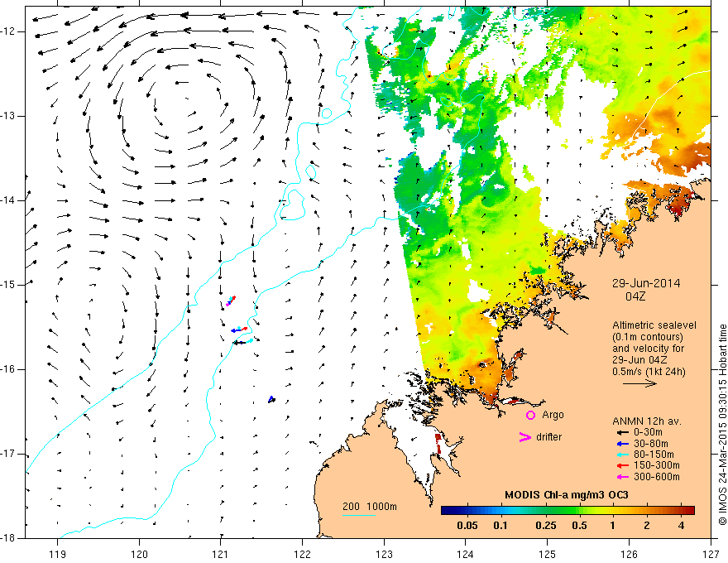This screenshot has width=728, height=563.
Task: Click the latitude axis label "-12"
Action: 9,31
